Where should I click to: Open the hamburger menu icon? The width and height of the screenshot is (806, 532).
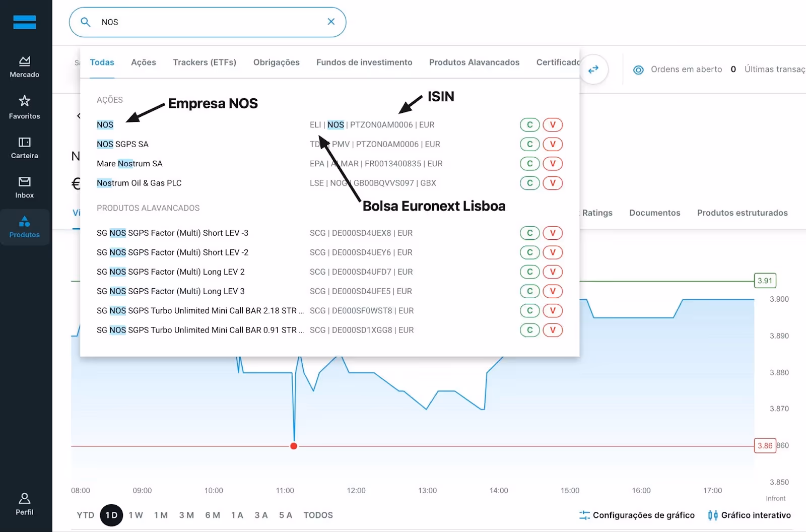click(24, 22)
